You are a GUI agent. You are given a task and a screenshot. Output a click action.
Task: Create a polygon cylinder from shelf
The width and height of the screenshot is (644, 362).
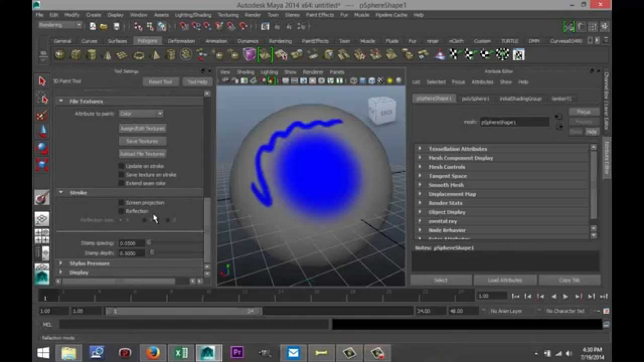91,55
